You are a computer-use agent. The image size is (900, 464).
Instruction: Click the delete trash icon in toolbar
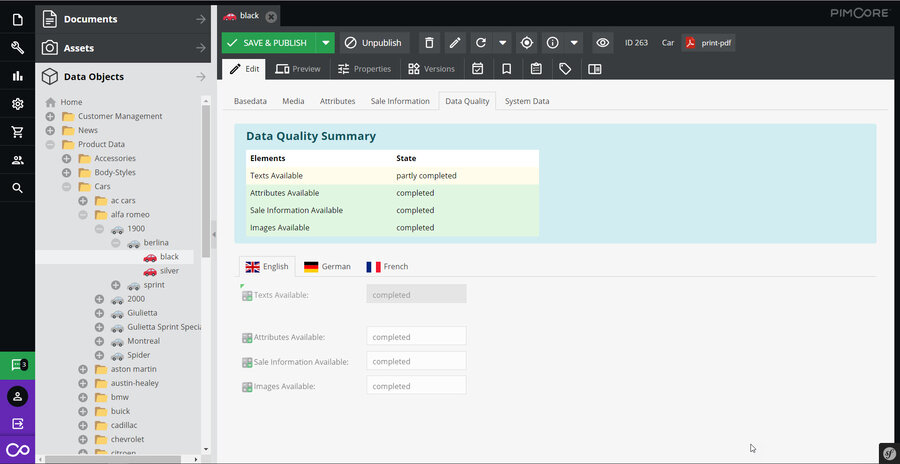point(429,43)
